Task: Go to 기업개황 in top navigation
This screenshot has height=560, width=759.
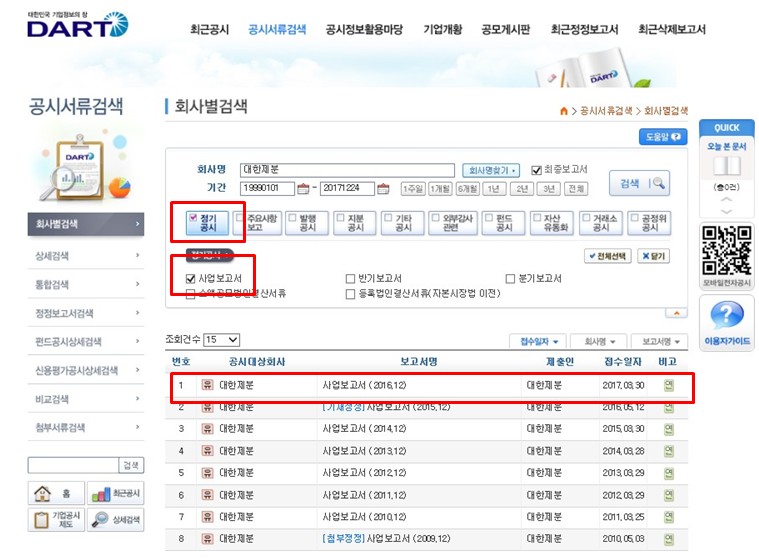Action: tap(443, 29)
